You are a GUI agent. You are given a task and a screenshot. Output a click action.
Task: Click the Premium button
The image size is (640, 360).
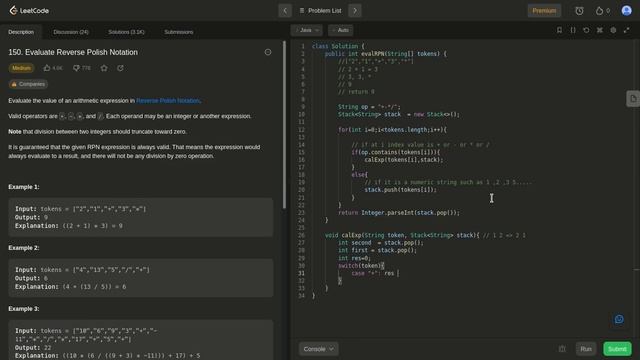coord(544,11)
